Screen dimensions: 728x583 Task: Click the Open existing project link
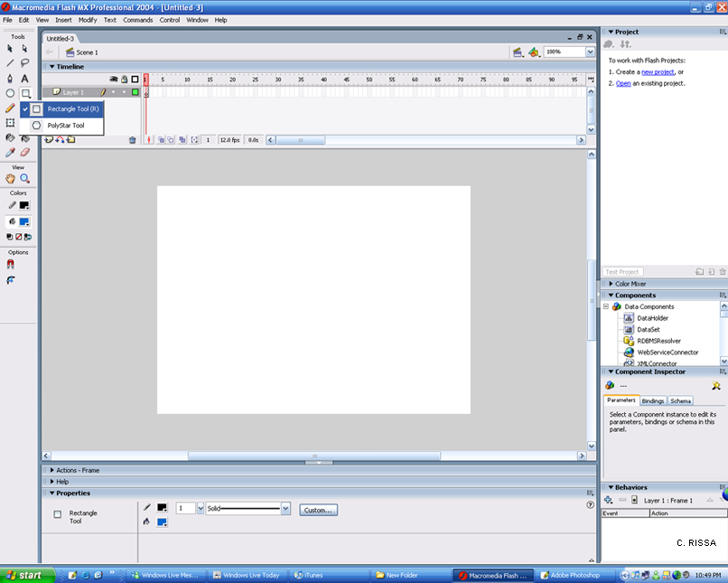[623, 84]
